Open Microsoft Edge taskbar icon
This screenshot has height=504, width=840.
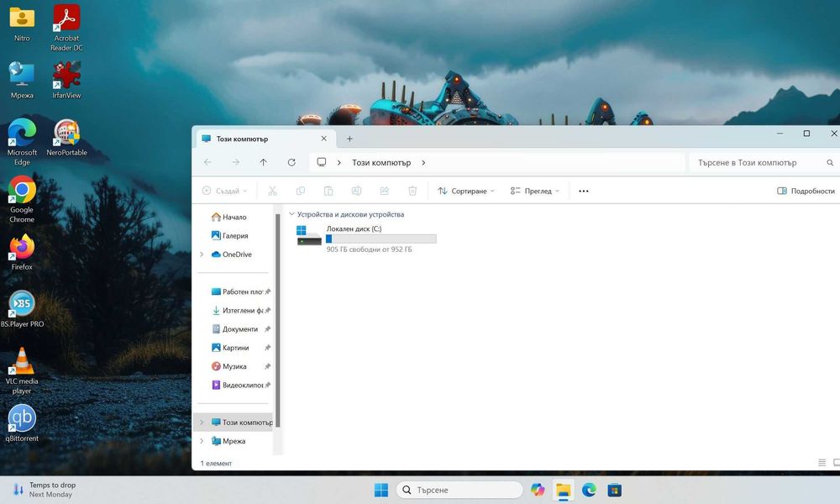(x=589, y=490)
